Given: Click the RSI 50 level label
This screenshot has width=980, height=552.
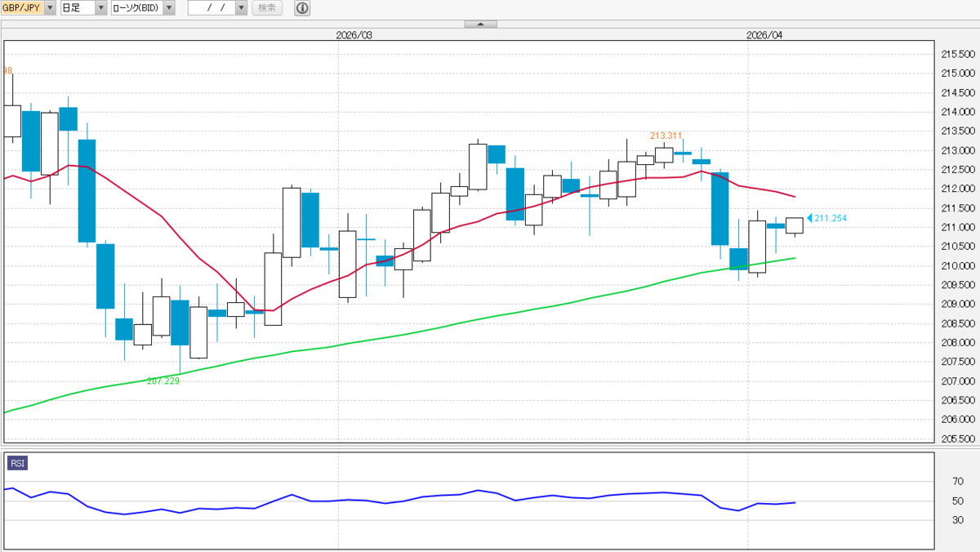Looking at the screenshot, I should coord(957,501).
